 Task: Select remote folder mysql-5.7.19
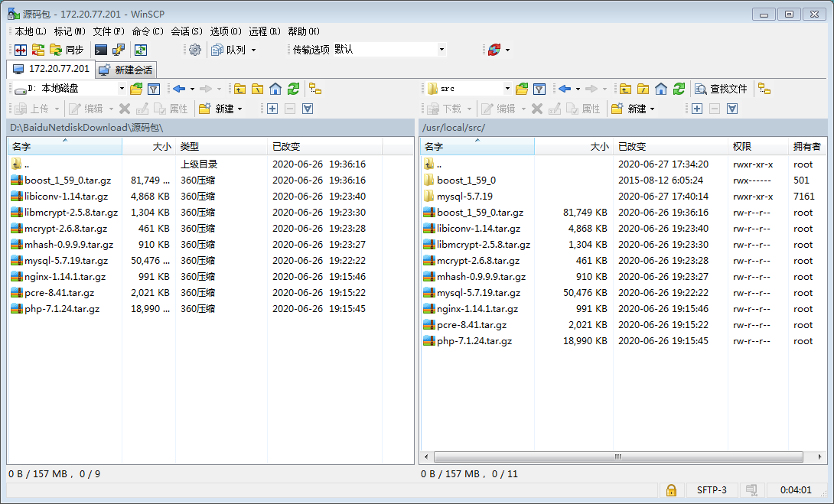[464, 197]
